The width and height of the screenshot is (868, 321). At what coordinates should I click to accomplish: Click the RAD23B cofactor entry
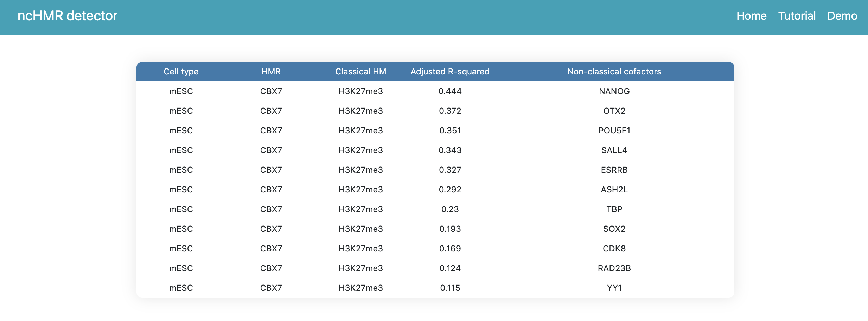[x=614, y=268]
